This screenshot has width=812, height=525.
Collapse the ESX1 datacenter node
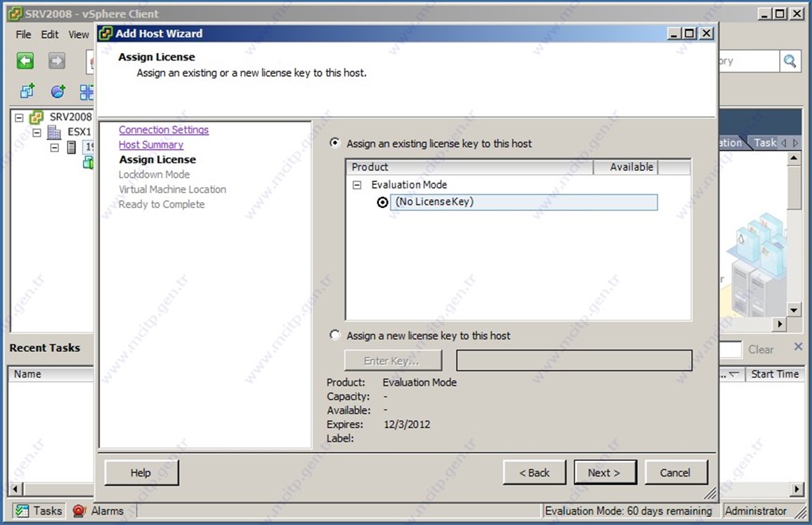pos(37,133)
